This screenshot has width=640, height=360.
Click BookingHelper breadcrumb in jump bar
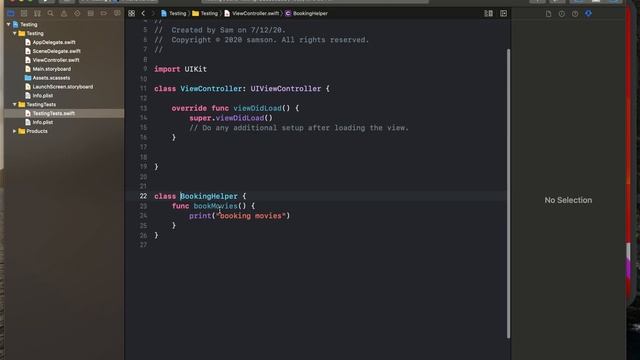(307, 13)
